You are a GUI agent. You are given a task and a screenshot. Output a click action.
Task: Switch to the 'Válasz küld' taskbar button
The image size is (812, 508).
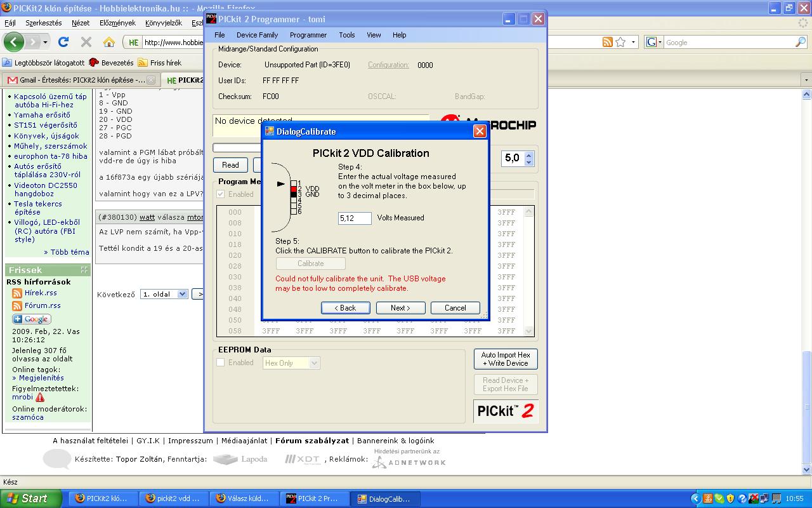point(244,498)
